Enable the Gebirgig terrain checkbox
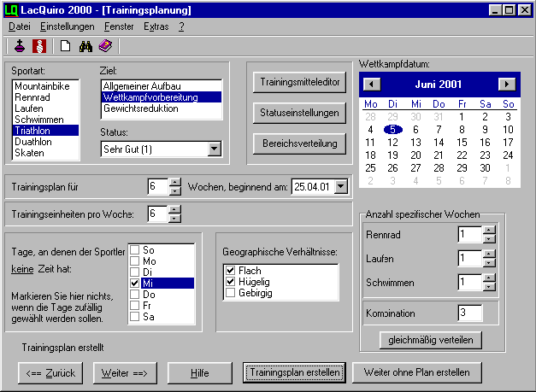This screenshot has width=536, height=392. (228, 293)
